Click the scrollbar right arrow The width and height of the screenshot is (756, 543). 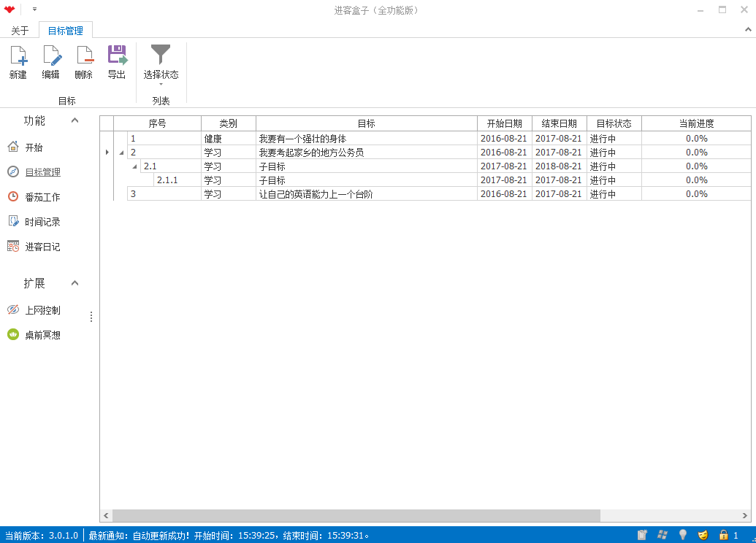745,515
